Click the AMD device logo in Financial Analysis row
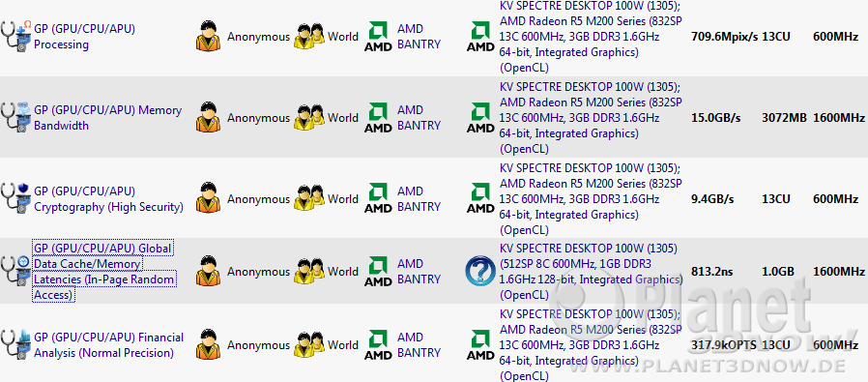 [x=480, y=345]
